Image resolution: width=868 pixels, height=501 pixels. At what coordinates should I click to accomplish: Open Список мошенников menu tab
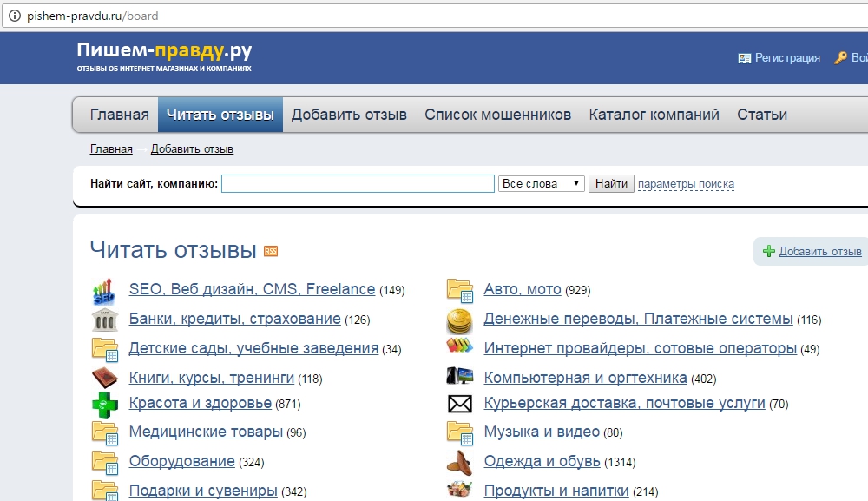(x=497, y=115)
